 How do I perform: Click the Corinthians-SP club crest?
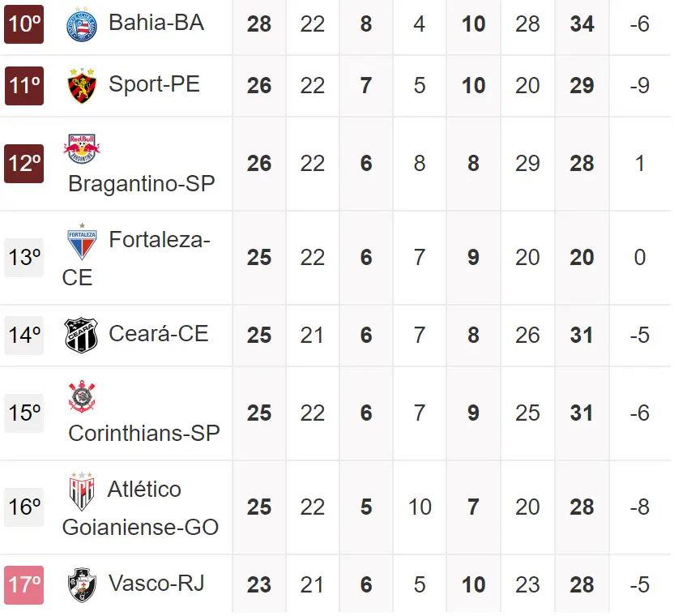coord(82,397)
